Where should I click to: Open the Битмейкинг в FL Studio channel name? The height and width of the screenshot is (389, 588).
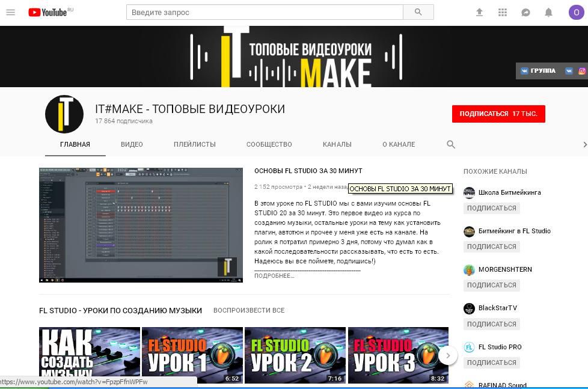[515, 231]
